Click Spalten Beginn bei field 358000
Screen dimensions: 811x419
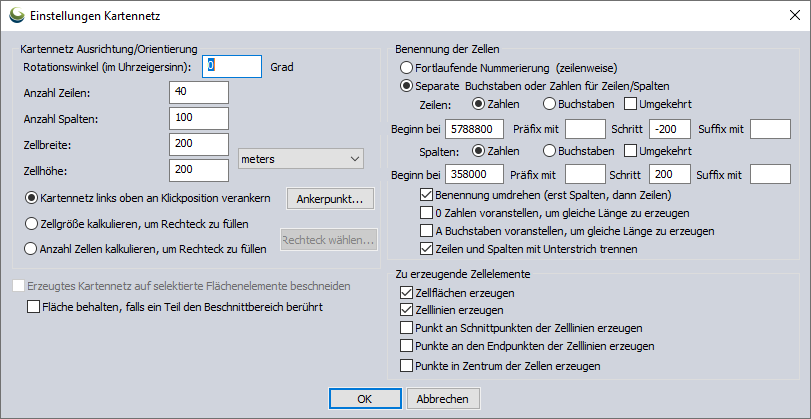[474, 174]
